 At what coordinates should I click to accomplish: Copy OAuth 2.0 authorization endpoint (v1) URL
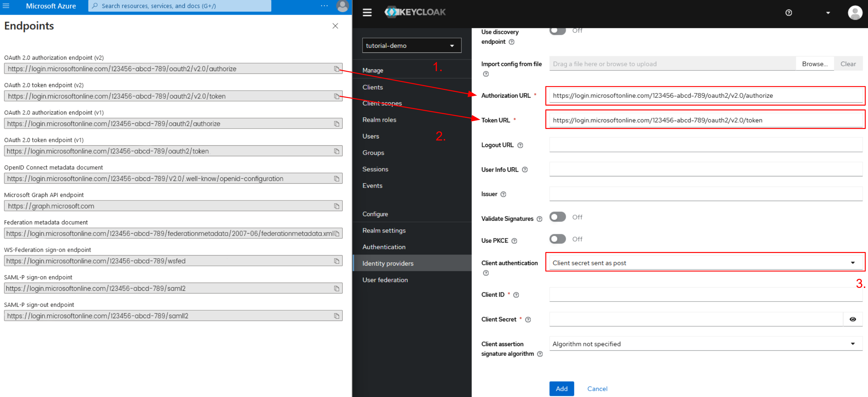pos(337,124)
